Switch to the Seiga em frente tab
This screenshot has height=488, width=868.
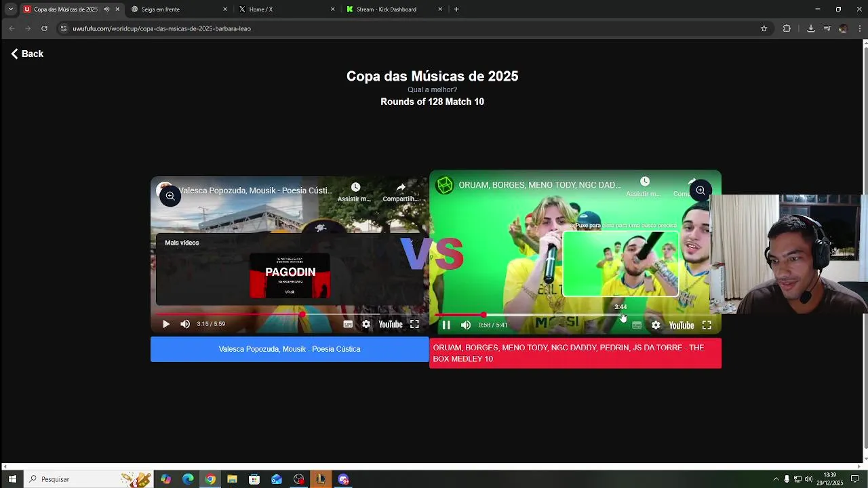pyautogui.click(x=179, y=9)
